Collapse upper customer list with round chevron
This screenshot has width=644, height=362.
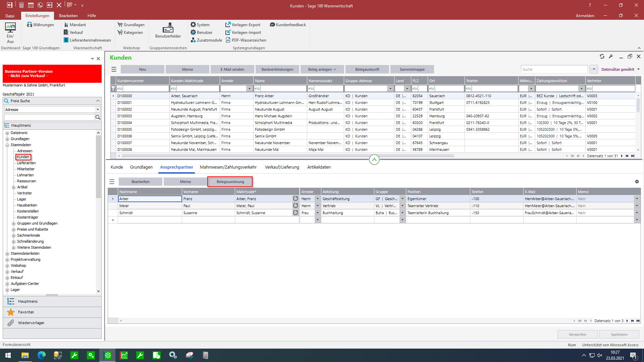coord(374,160)
